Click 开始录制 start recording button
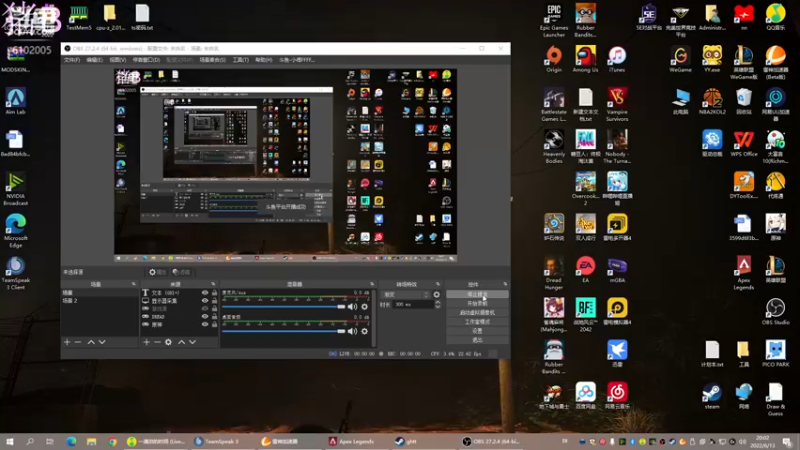The width and height of the screenshot is (800, 450). 477,304
